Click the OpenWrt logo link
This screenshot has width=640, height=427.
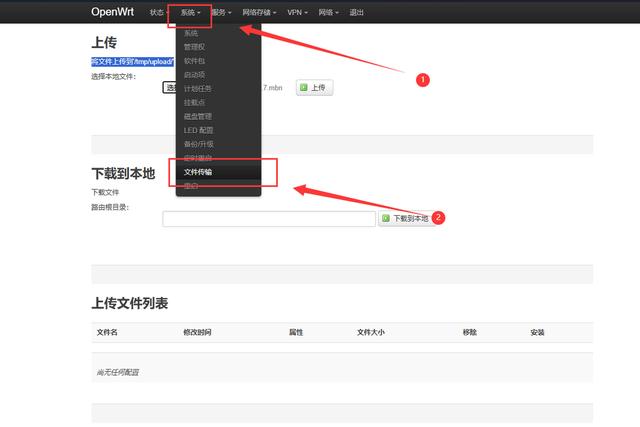click(x=112, y=12)
